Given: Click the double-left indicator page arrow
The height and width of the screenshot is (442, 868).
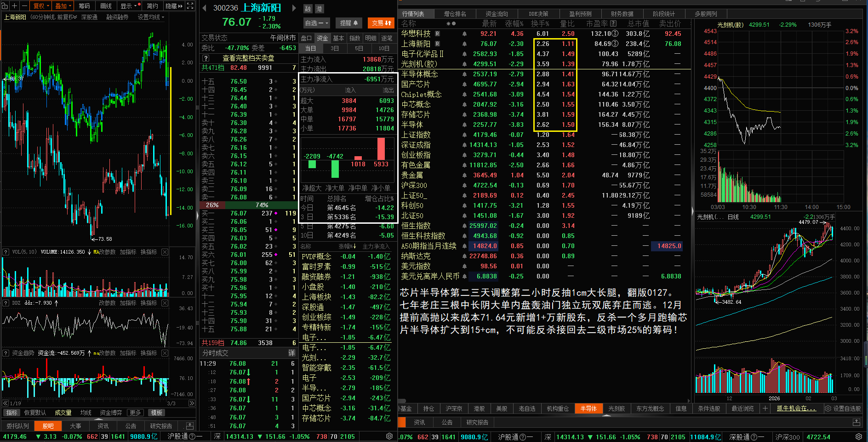Looking at the screenshot, I should coord(6,403).
